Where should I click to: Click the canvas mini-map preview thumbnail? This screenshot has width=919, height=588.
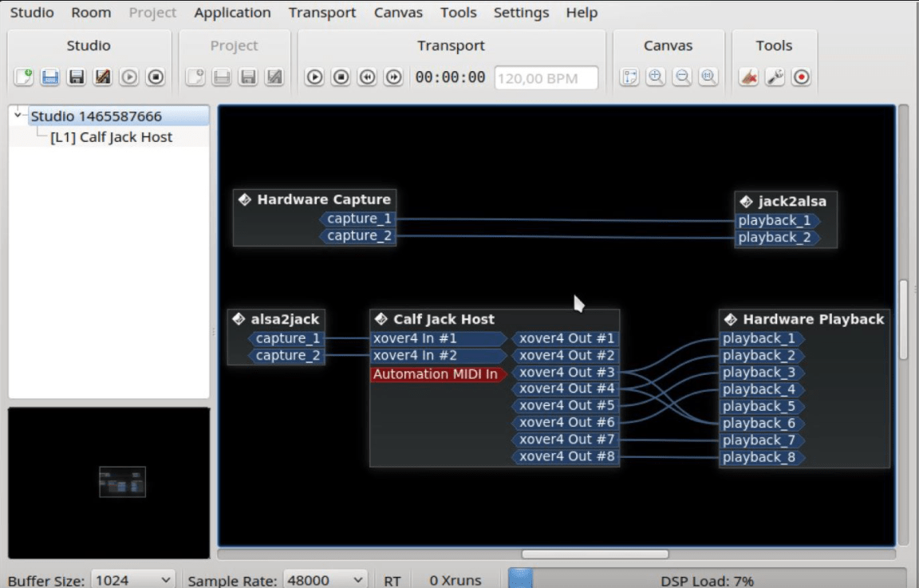123,482
